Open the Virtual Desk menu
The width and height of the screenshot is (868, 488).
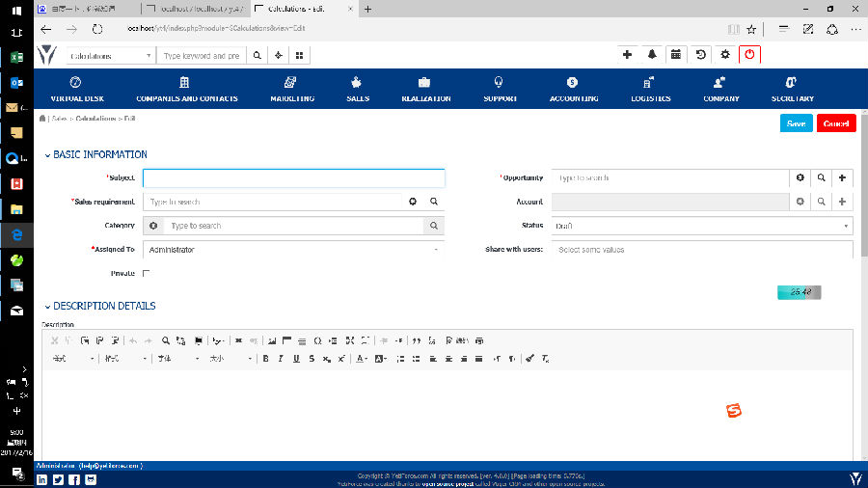click(77, 89)
